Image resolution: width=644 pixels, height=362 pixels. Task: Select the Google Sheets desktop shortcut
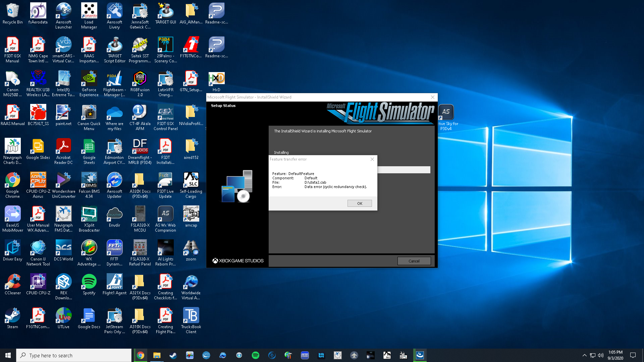pos(89,151)
